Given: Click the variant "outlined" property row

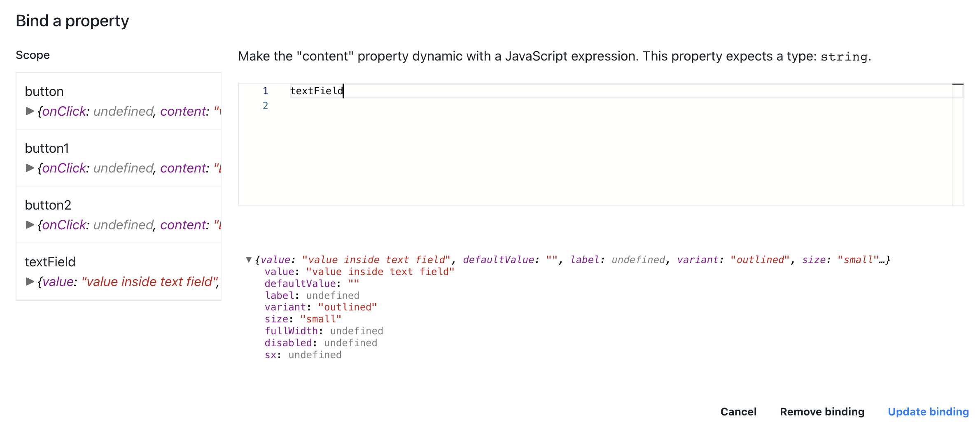Looking at the screenshot, I should pyautogui.click(x=320, y=307).
